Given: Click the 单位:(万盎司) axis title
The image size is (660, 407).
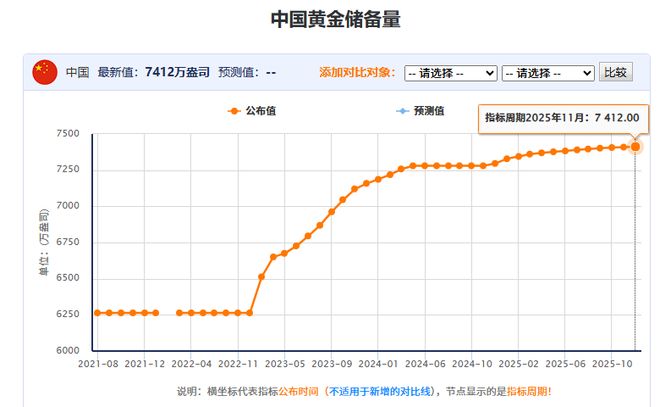Looking at the screenshot, I should [44, 242].
